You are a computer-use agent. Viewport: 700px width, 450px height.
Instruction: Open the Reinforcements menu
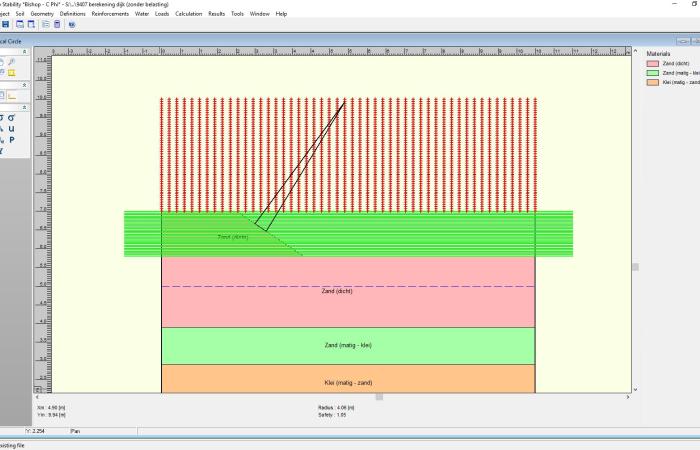click(x=109, y=14)
